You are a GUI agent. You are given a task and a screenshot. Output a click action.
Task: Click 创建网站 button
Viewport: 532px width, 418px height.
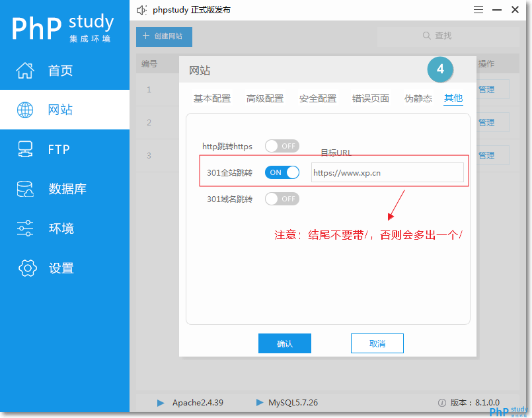coord(164,36)
